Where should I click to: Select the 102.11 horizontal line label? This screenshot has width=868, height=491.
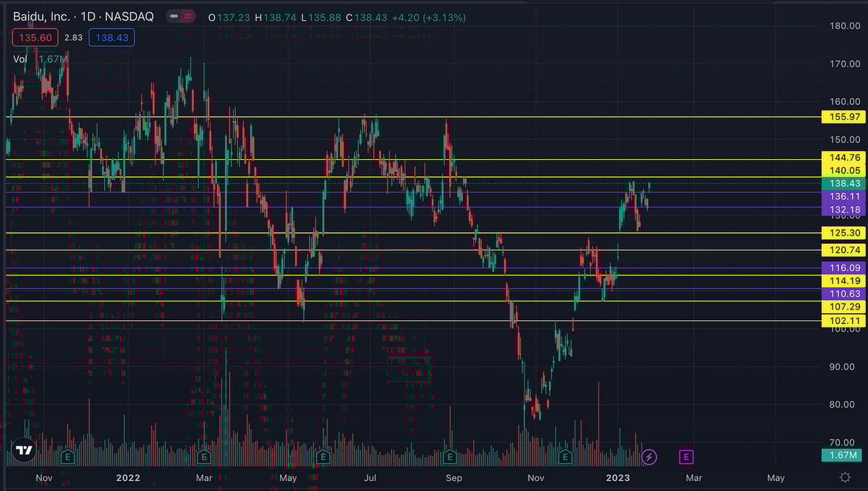pyautogui.click(x=843, y=320)
